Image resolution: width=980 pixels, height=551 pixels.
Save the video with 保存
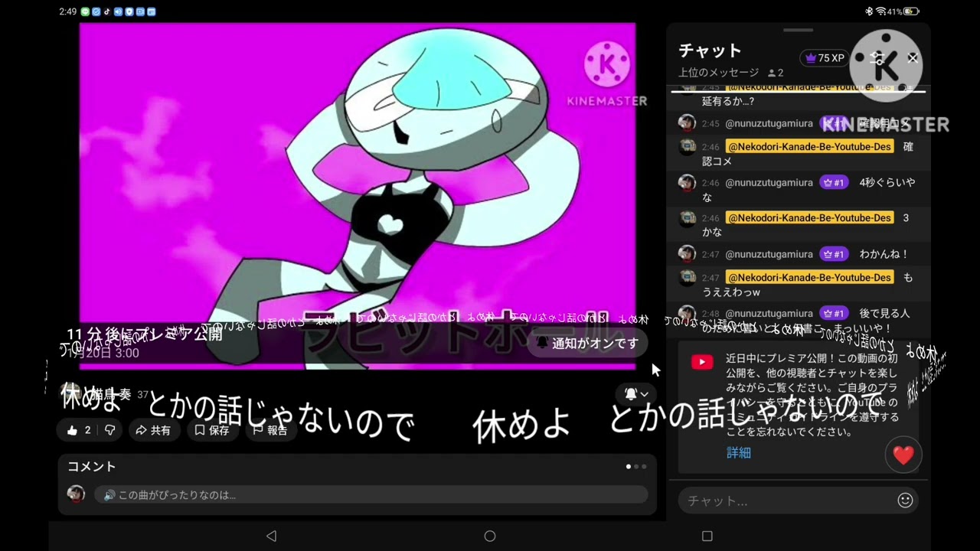(212, 430)
